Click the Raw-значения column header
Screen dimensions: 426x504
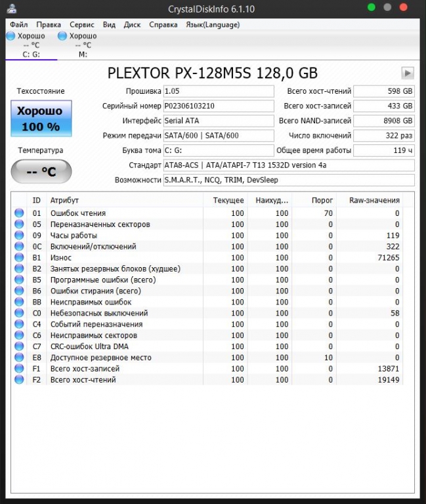coord(370,200)
